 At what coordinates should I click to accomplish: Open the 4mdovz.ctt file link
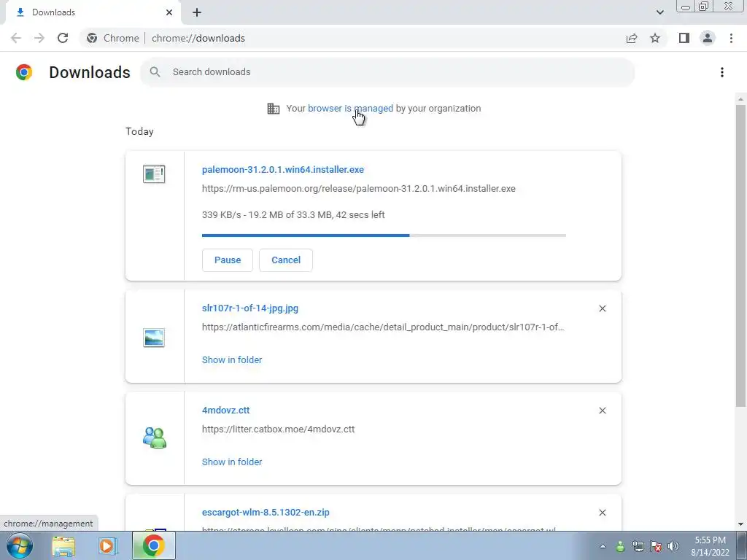pyautogui.click(x=226, y=410)
